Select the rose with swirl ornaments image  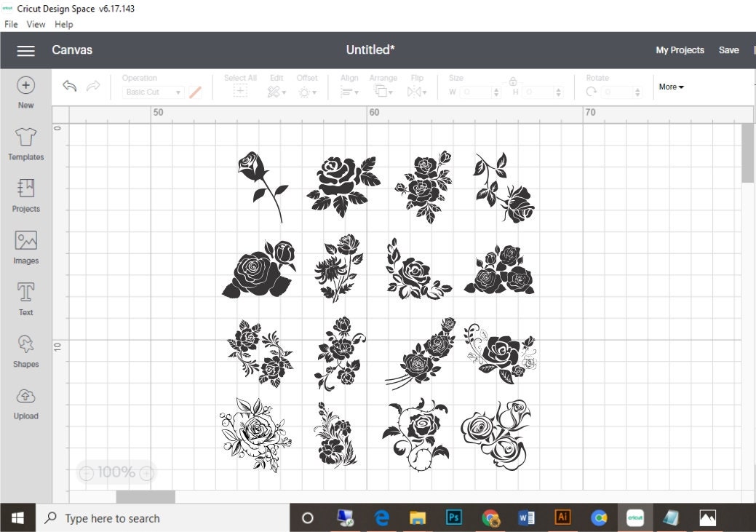click(x=501, y=353)
